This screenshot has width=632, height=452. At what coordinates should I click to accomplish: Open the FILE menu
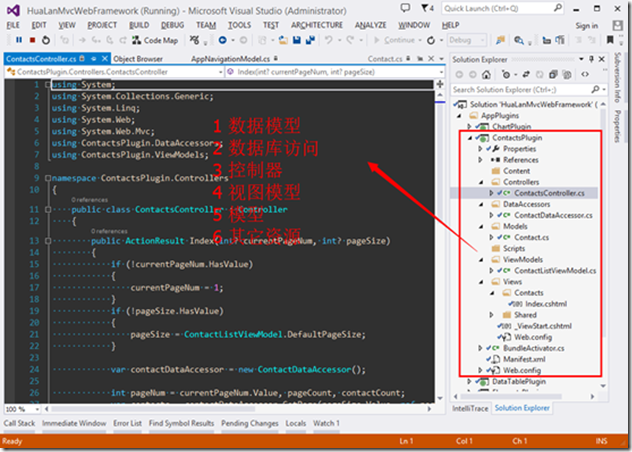(13, 25)
